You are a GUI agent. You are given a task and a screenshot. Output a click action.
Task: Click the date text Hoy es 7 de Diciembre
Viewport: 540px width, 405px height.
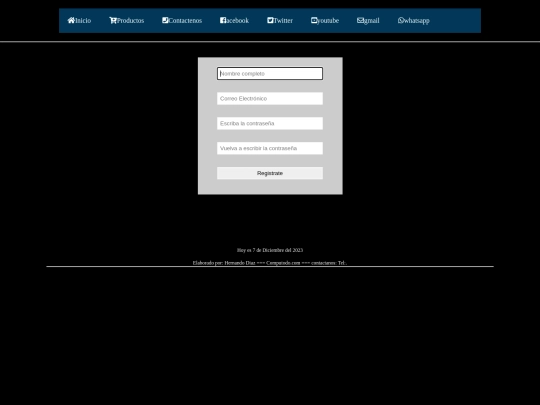coord(270,250)
